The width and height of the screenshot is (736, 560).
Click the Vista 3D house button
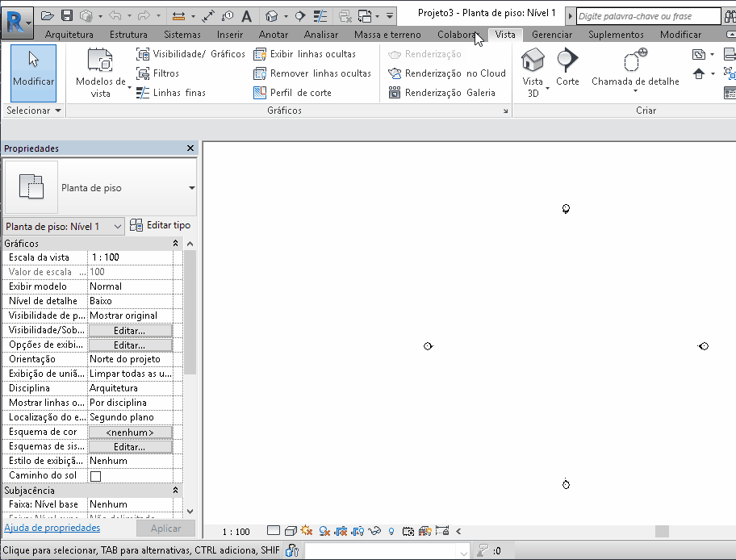(533, 61)
